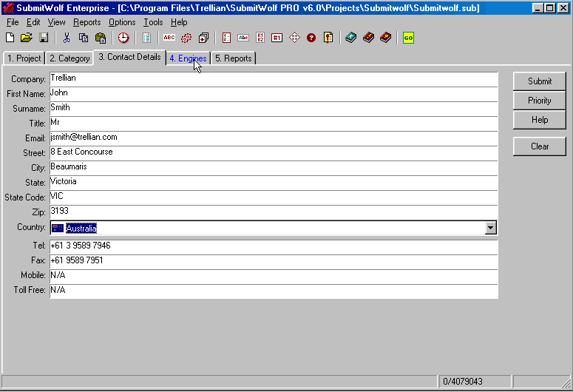Click the red ABC toolbar icon
The height and width of the screenshot is (392, 573).
coord(169,38)
